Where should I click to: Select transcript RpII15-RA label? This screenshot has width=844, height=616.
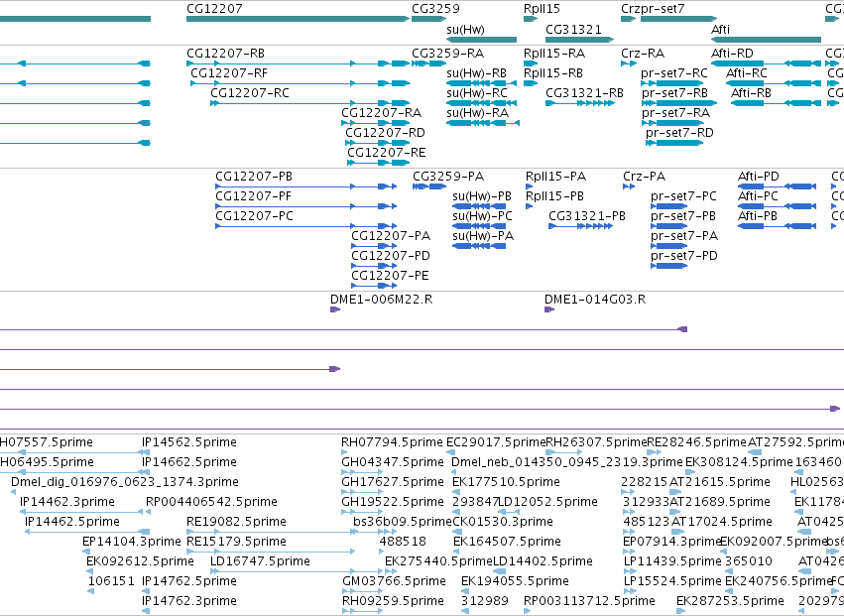point(554,54)
